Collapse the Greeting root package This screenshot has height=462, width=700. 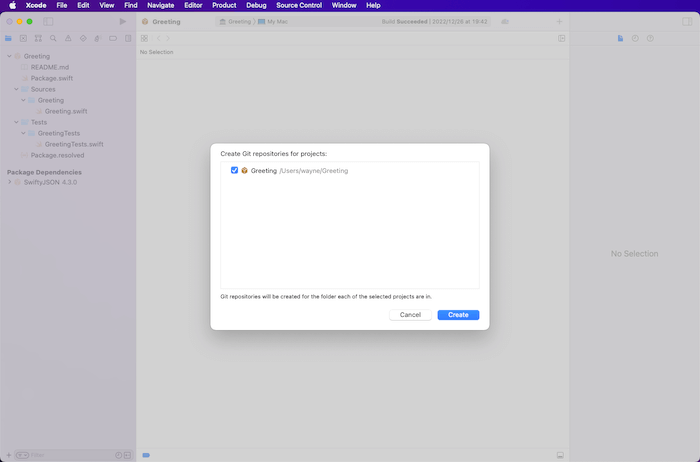click(x=9, y=56)
